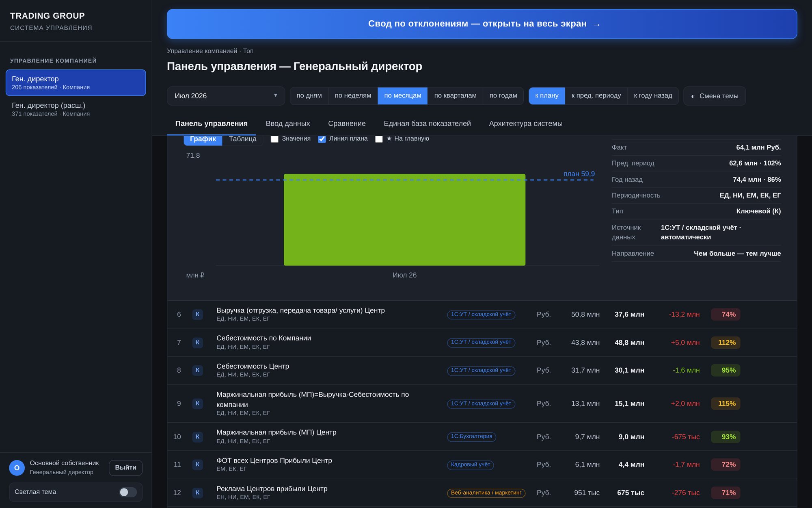
Task: Toggle the Светлая тема switch
Action: tap(128, 492)
